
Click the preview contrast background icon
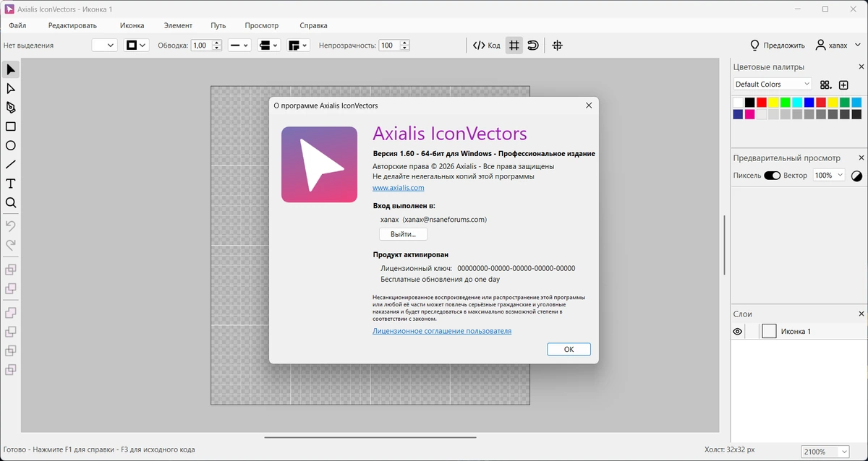(856, 176)
